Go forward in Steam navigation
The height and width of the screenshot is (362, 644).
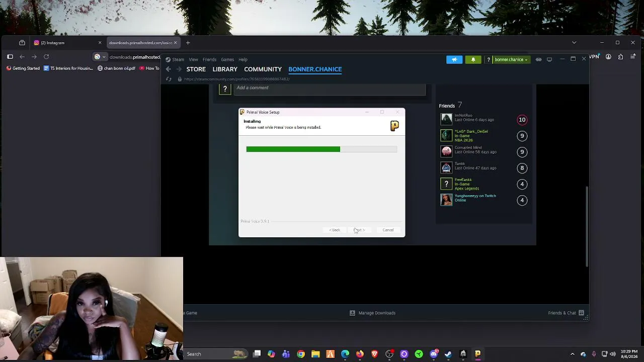pos(179,69)
